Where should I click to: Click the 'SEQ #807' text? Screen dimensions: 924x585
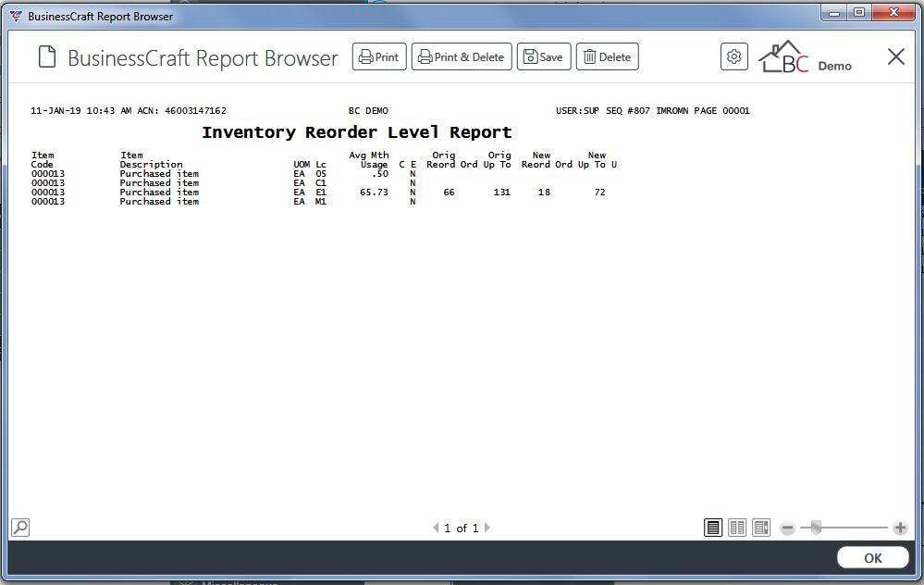(628, 111)
